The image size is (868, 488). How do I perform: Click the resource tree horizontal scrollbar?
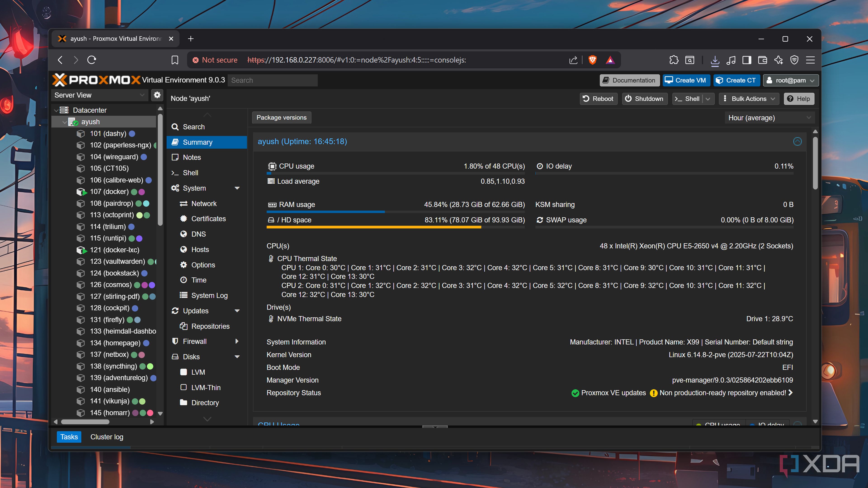pyautogui.click(x=85, y=422)
